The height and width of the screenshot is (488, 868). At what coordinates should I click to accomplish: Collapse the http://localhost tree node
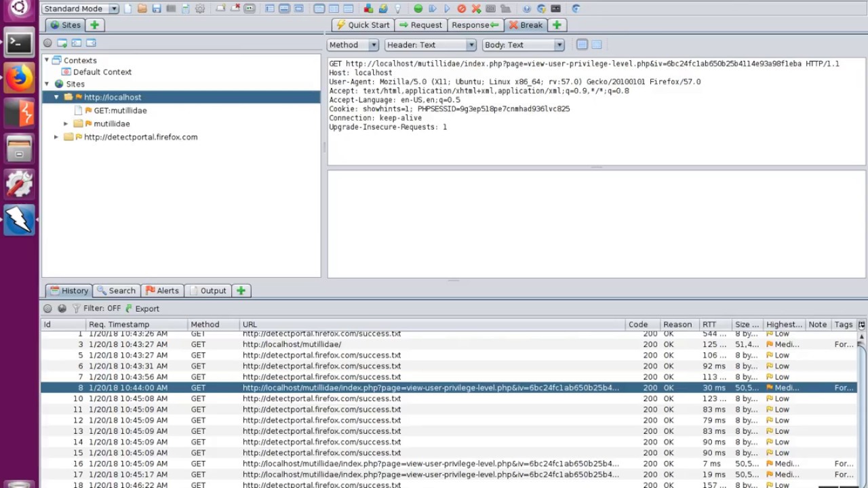(x=56, y=97)
